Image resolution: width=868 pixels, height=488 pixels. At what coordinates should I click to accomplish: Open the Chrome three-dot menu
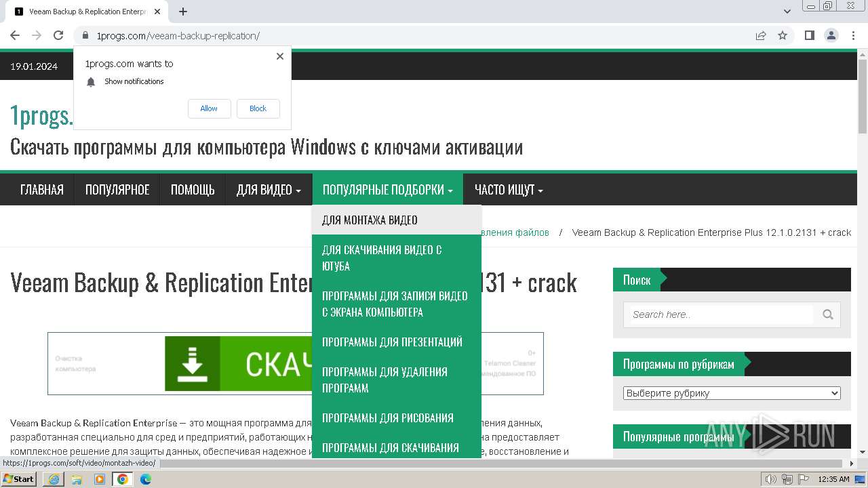853,35
